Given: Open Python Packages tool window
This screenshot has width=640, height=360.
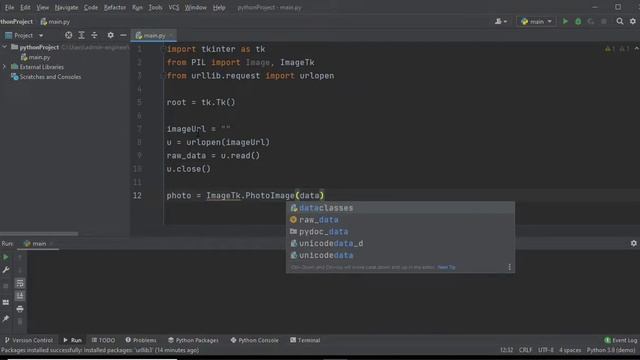Looking at the screenshot, I should [x=193, y=340].
